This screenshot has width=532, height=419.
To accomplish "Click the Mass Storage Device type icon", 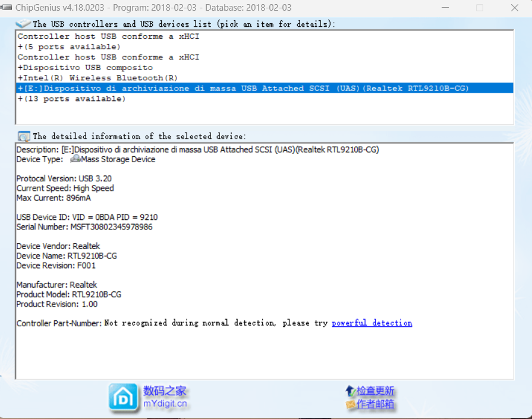I will (75, 159).
